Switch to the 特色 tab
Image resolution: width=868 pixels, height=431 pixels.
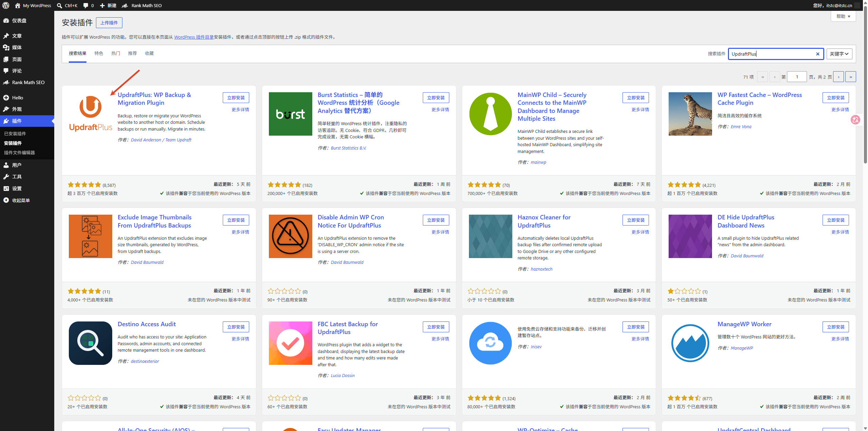99,54
